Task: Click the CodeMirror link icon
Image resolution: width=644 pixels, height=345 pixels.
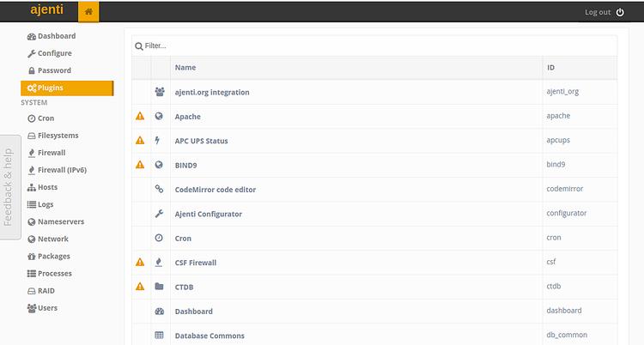Action: tap(159, 189)
